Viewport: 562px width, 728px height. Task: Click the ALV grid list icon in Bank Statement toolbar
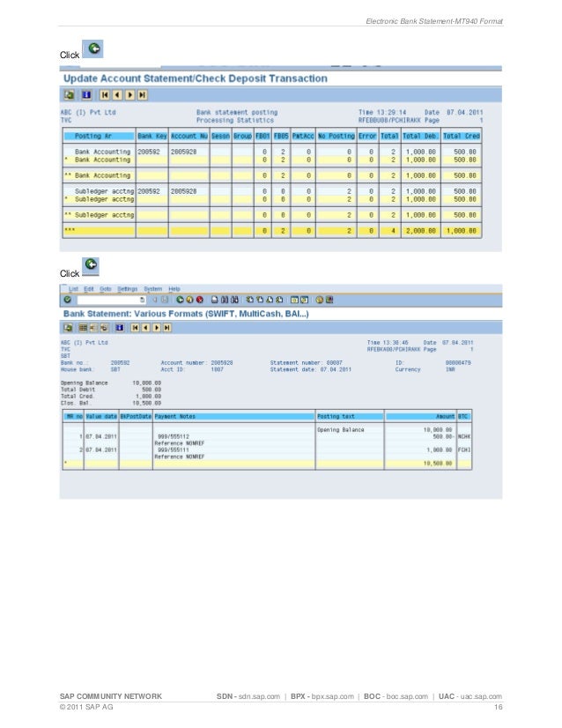(83, 327)
